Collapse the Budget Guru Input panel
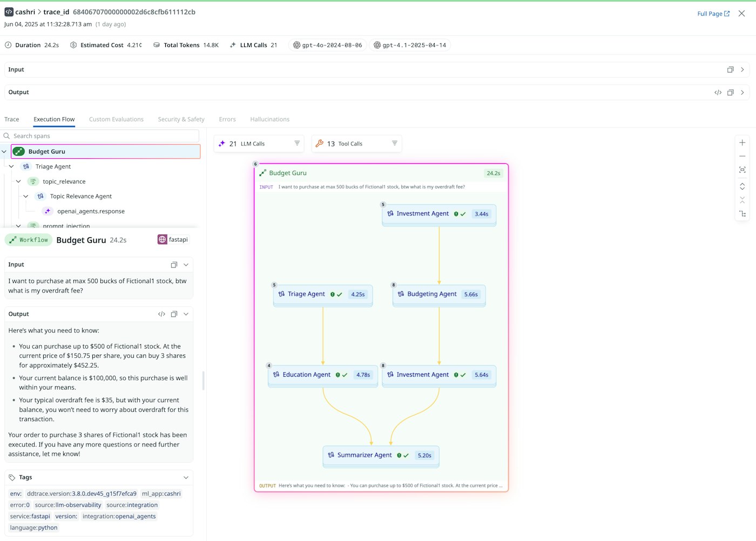756x541 pixels. point(186,265)
